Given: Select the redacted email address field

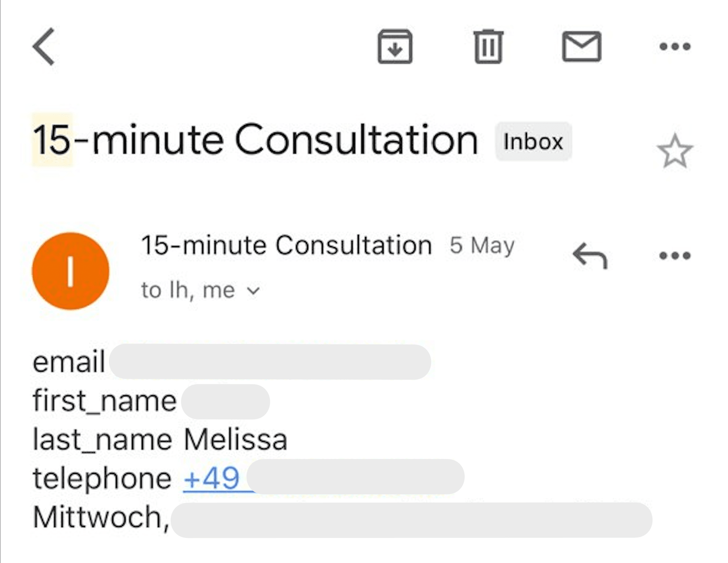Looking at the screenshot, I should coord(270,362).
